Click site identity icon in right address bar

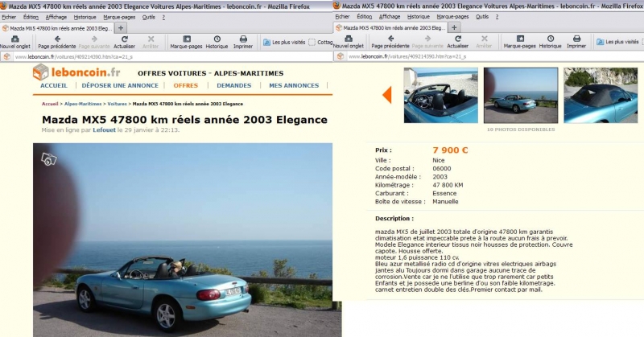[x=341, y=56]
